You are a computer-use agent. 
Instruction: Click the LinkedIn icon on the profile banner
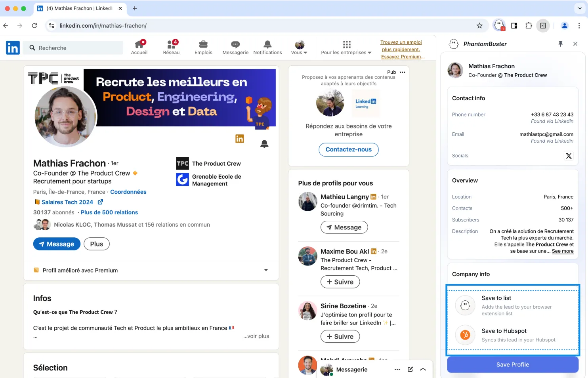239,139
